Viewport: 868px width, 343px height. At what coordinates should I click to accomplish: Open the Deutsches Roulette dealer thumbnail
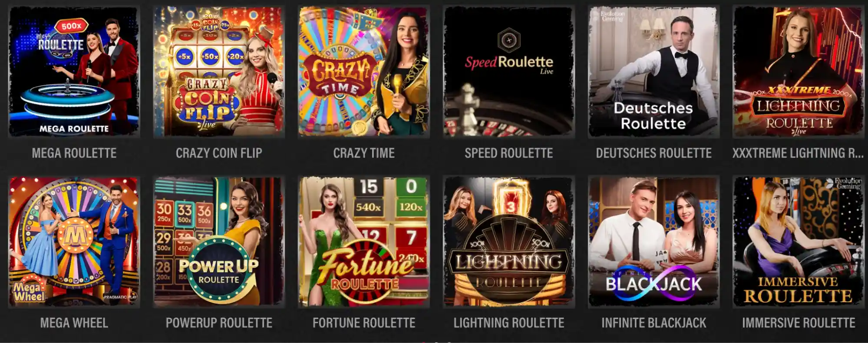[653, 72]
